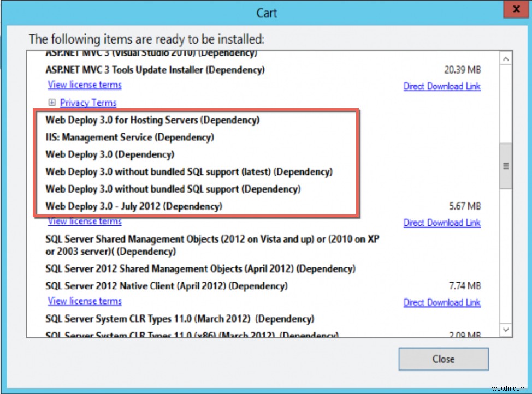This screenshot has width=532, height=394.
Task: View license terms for SQL Server 2012 Native Client
Action: [85, 301]
